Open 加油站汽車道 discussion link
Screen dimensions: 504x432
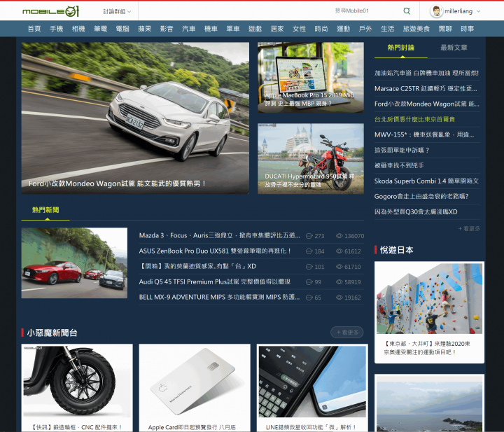426,74
